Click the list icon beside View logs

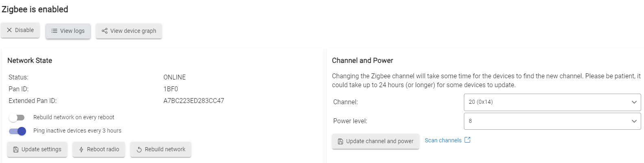tap(54, 31)
